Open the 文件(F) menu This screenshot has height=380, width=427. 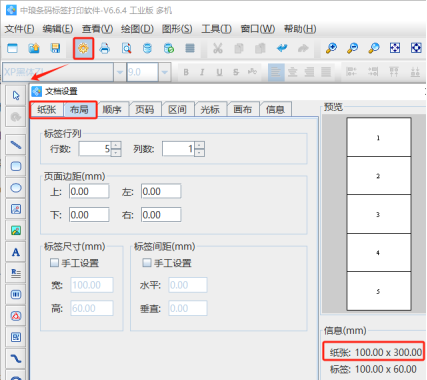(19, 29)
